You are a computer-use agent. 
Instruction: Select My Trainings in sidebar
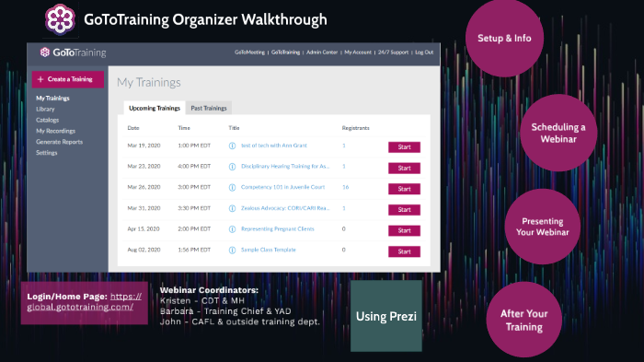52,99
